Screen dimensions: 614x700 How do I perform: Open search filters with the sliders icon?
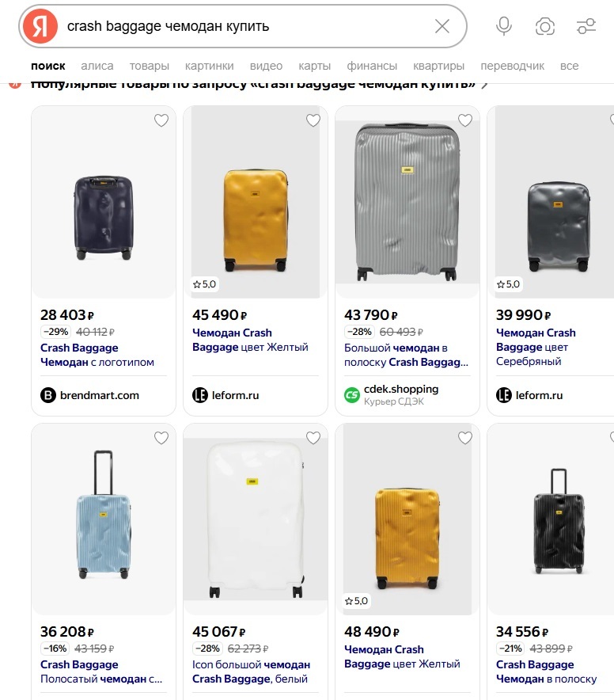click(x=586, y=25)
